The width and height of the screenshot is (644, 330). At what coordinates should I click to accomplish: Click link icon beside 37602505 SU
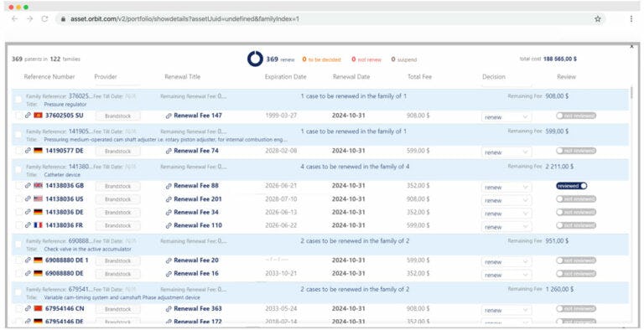click(x=28, y=116)
